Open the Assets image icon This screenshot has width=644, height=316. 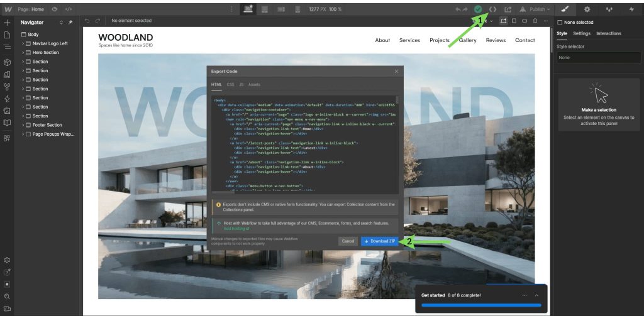7,111
